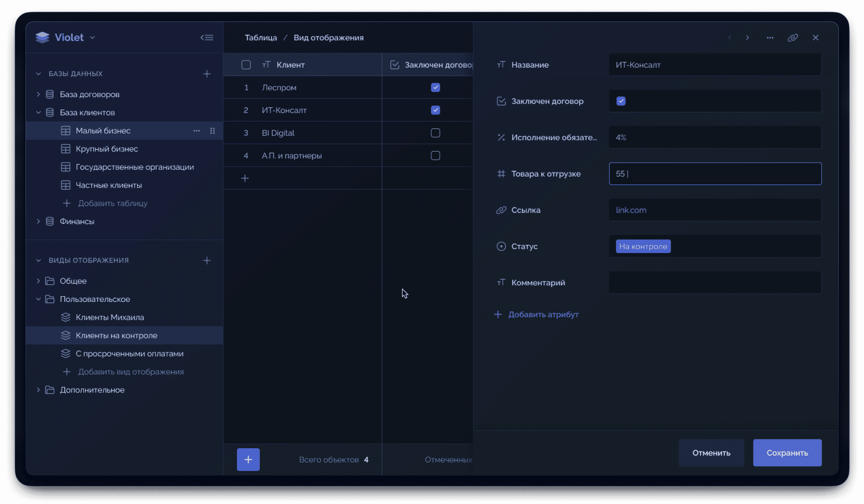Add a new database with the plus icon
This screenshot has width=864, height=504.
(207, 74)
